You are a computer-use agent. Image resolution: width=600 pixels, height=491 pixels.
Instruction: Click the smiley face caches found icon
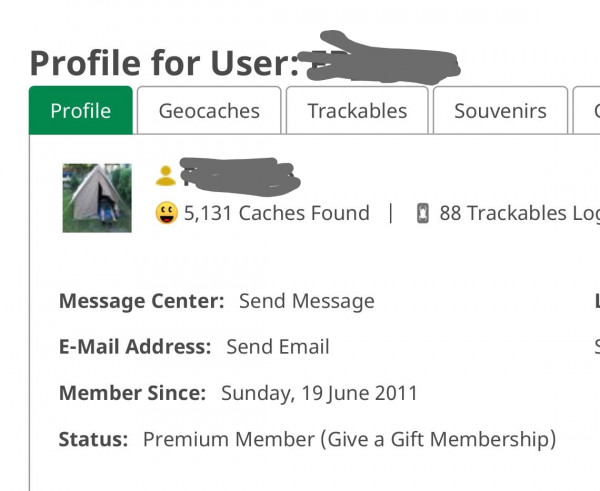click(166, 213)
